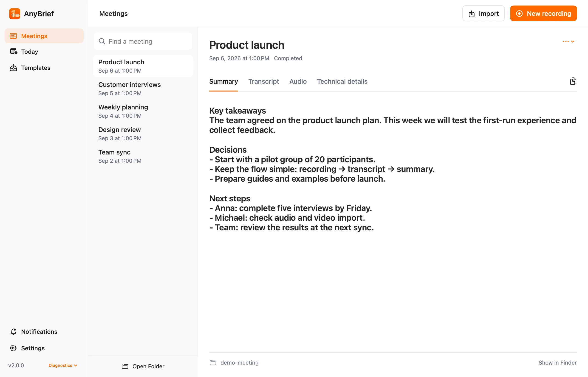Select the Design review meeting
The height and width of the screenshot is (377, 588).
143,134
